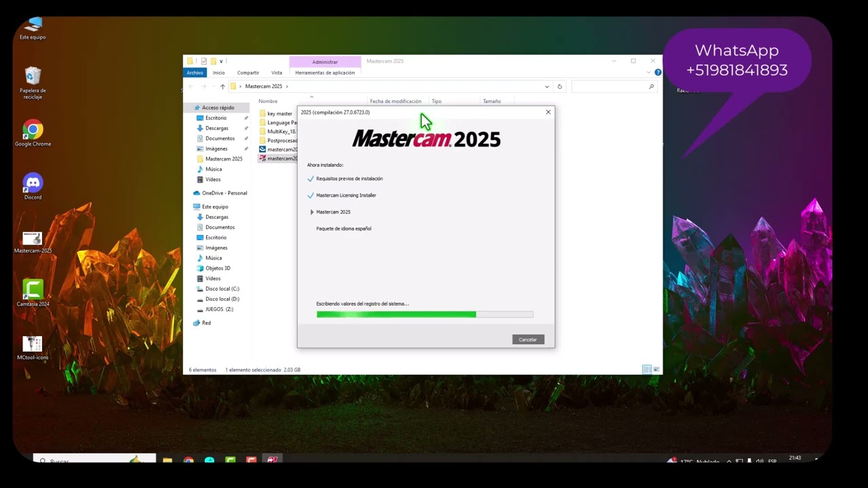Open the quick access toolbar customize dropdown
Screen dimensions: 868x488
[x=221, y=62]
